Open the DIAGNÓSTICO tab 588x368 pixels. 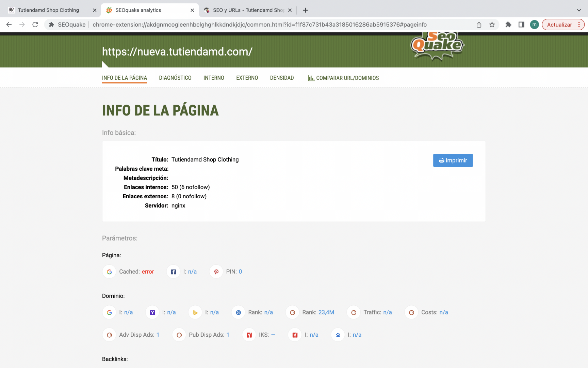(175, 78)
